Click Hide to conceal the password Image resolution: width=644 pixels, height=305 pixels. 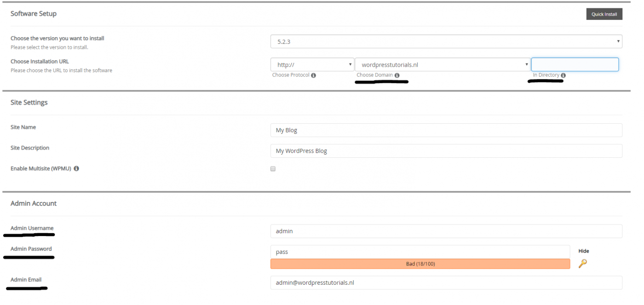(x=584, y=251)
